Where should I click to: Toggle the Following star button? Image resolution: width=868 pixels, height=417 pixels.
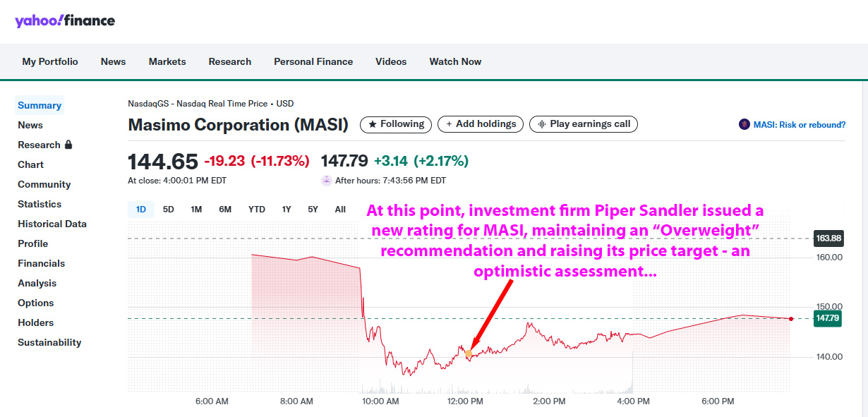click(395, 124)
